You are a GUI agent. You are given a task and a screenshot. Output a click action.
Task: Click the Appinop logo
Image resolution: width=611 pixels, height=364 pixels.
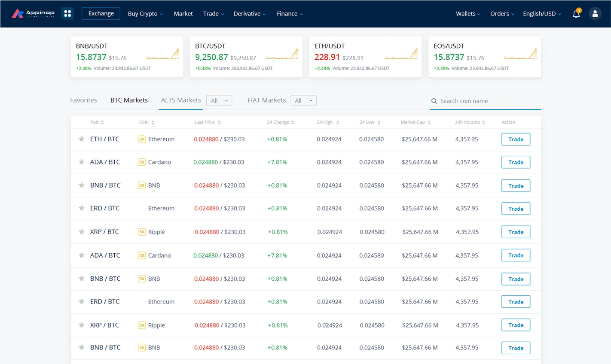pos(34,14)
